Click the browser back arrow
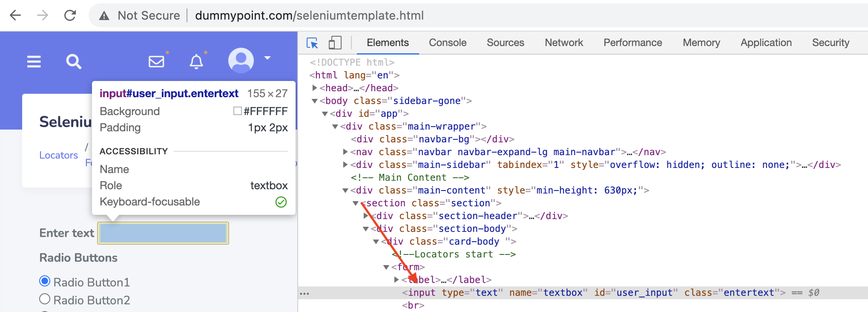868x312 pixels. click(x=15, y=16)
